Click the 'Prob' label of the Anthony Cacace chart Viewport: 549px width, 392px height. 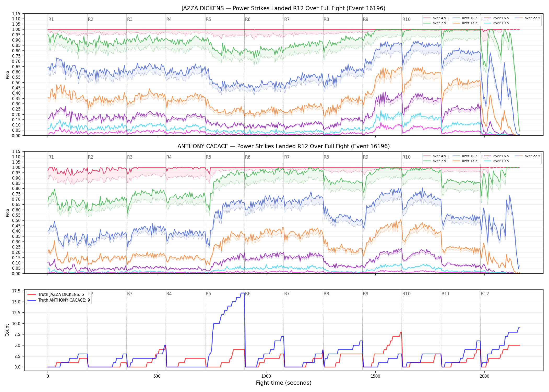(x=7, y=213)
